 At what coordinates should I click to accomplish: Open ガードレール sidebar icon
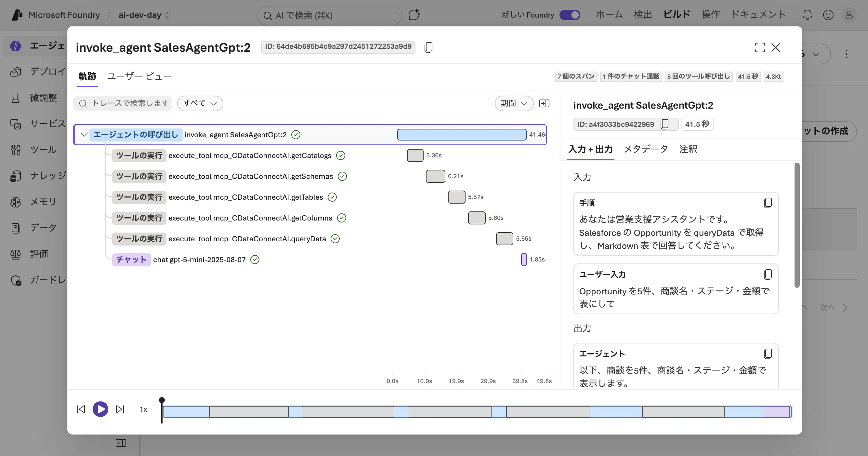coord(16,280)
